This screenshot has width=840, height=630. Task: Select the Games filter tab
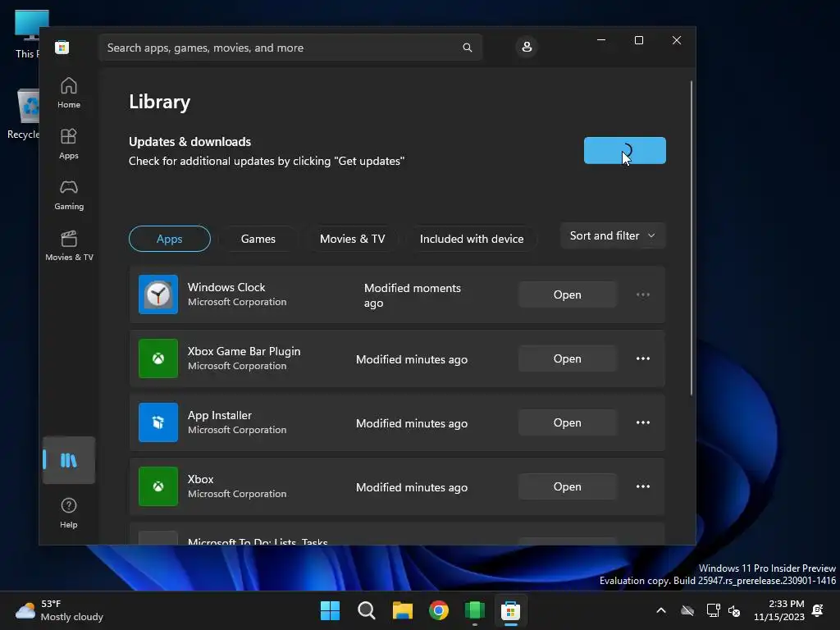point(258,239)
